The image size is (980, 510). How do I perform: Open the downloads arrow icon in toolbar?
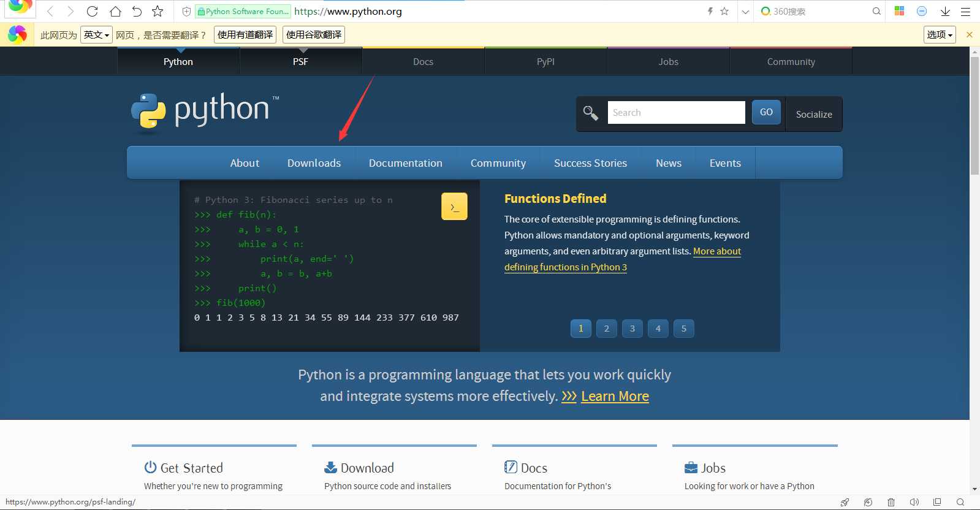click(945, 11)
